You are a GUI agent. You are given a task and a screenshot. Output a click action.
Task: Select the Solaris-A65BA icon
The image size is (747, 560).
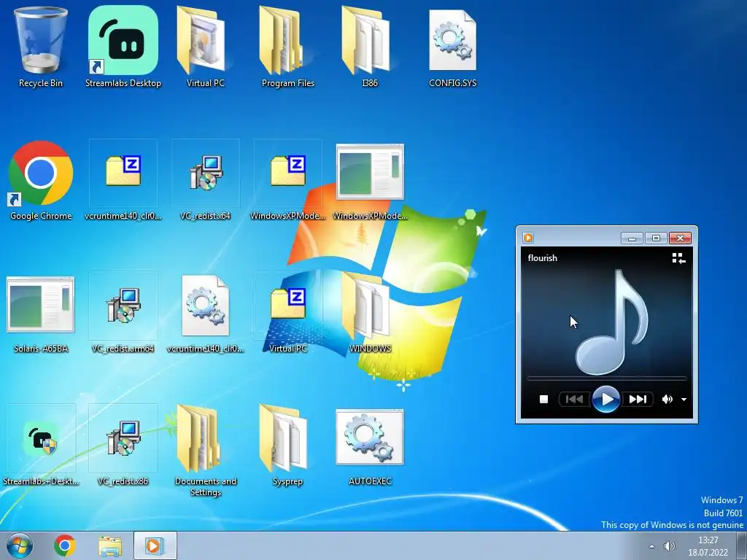[41, 313]
